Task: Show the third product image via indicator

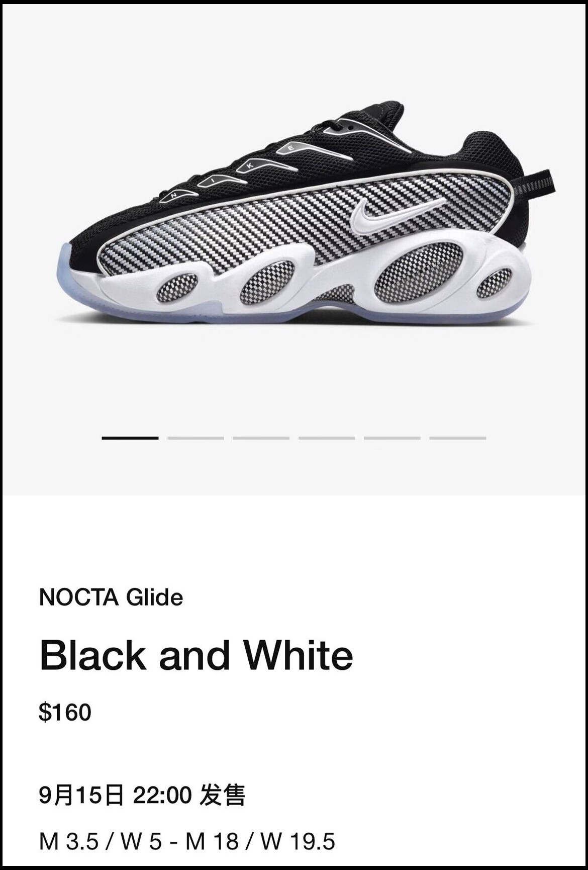Action: click(x=261, y=438)
